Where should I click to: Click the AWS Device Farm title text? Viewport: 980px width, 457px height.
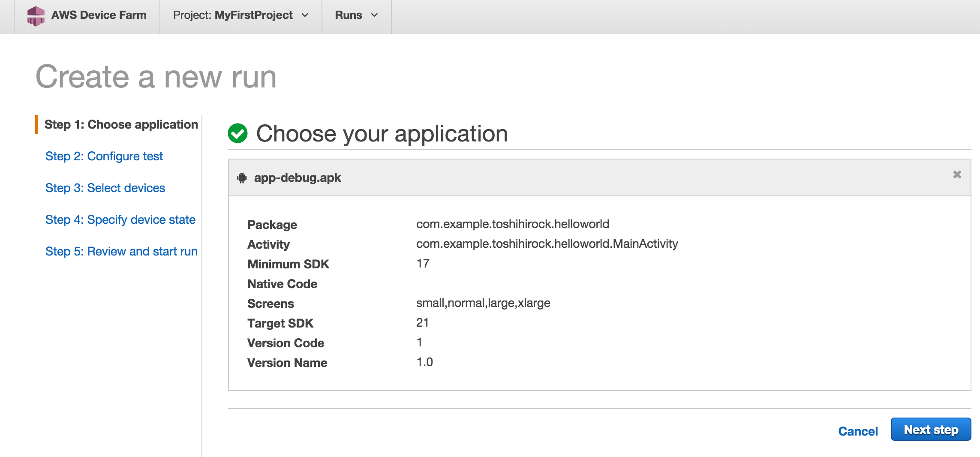coord(99,15)
